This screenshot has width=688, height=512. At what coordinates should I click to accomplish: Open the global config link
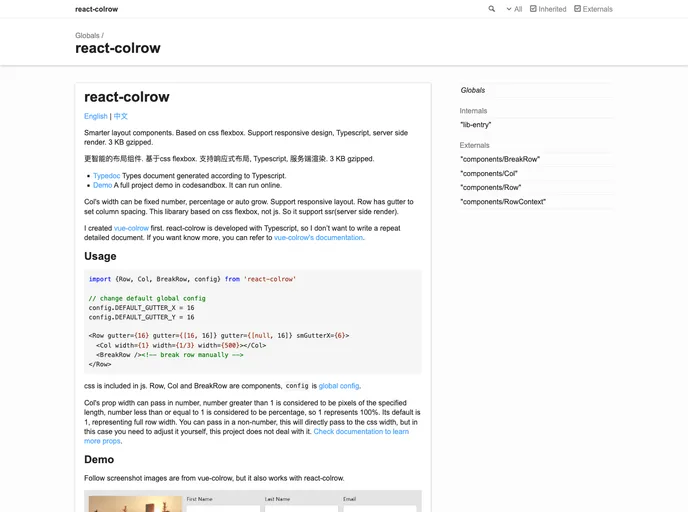[x=339, y=386]
